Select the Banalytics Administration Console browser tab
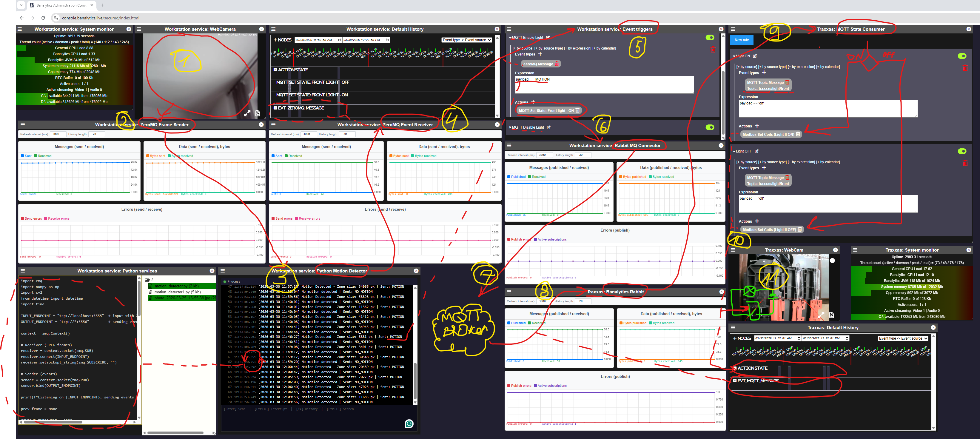980x439 pixels. pos(62,5)
